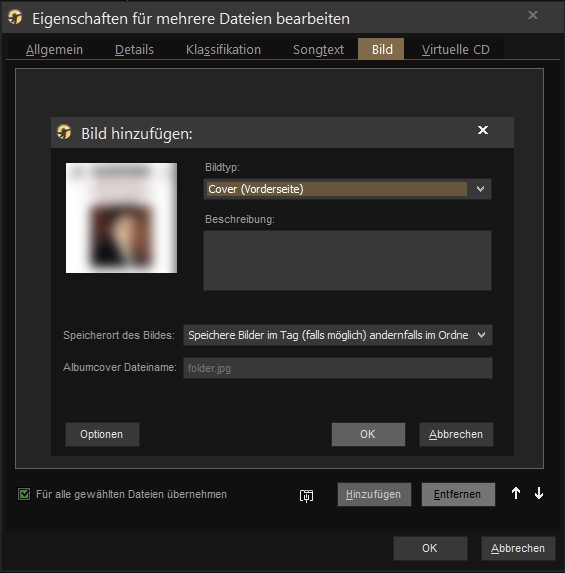Confirm with OK in the Bild hinzufügen dialog

[x=368, y=434]
